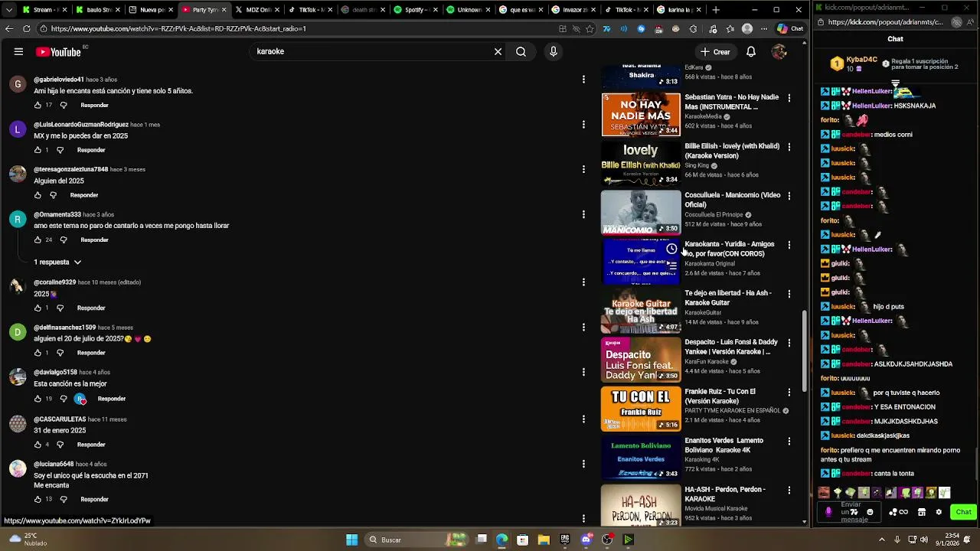Viewport: 980px width, 551px height.
Task: Open the Windows Start menu
Action: (x=351, y=540)
